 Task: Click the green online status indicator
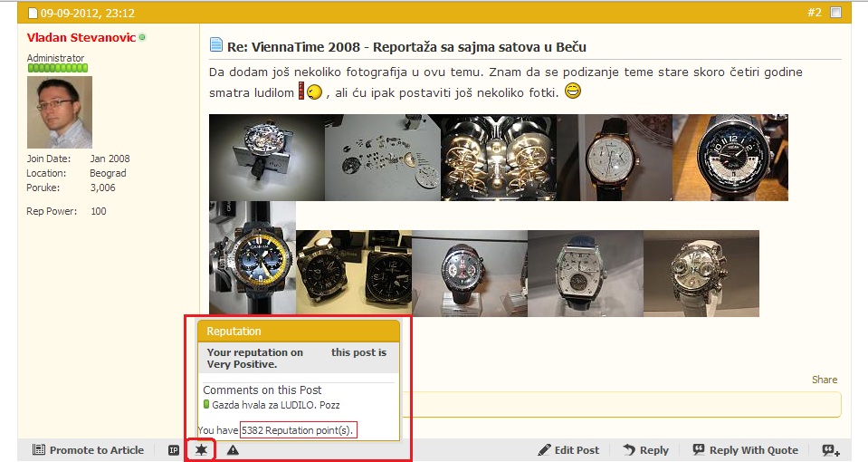(x=142, y=37)
